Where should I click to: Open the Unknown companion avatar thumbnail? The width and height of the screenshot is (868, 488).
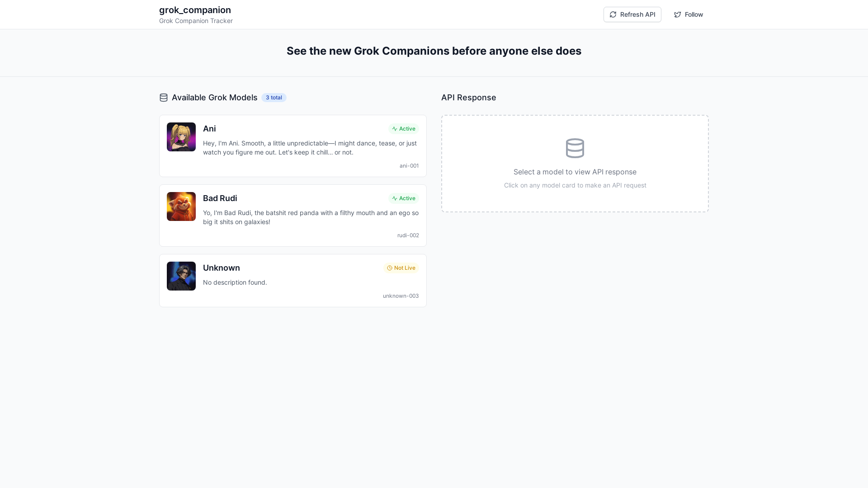181,276
